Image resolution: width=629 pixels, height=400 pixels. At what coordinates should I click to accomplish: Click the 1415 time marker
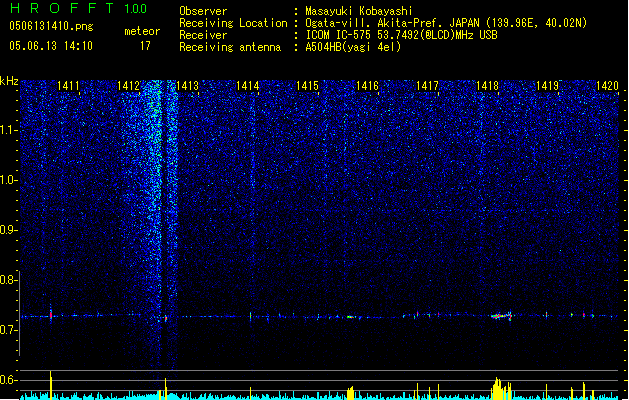pyautogui.click(x=307, y=85)
